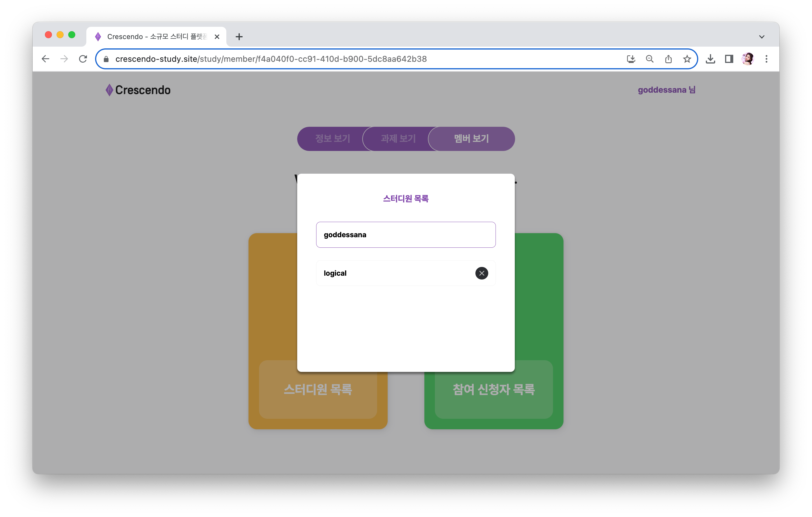Open a new browser tab
This screenshot has width=812, height=517.
(239, 37)
